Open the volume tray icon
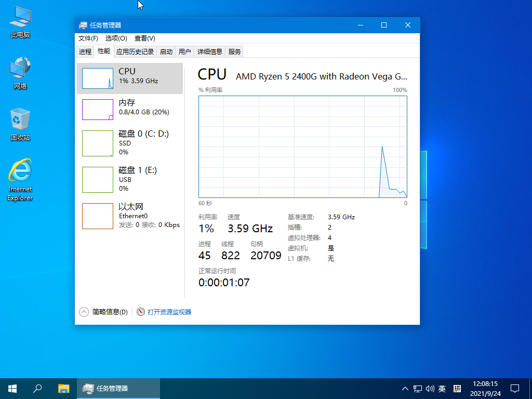The image size is (532, 399). coord(430,389)
